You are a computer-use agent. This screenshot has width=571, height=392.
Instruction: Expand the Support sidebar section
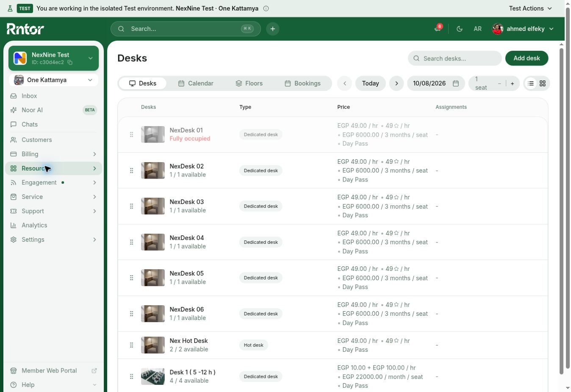pos(53,211)
